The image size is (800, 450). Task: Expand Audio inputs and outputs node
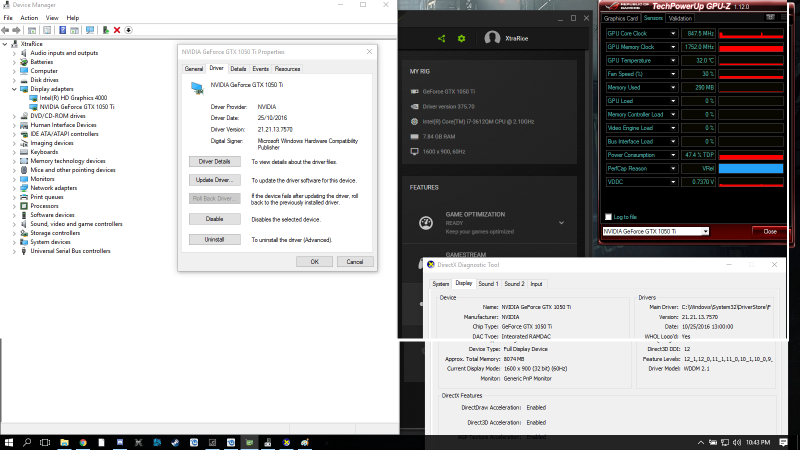point(14,53)
